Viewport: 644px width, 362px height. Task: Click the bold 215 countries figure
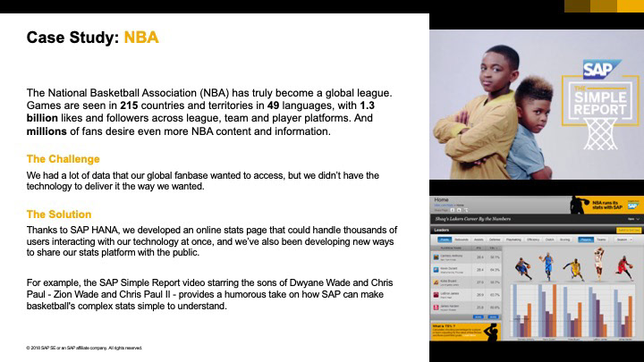tap(129, 105)
